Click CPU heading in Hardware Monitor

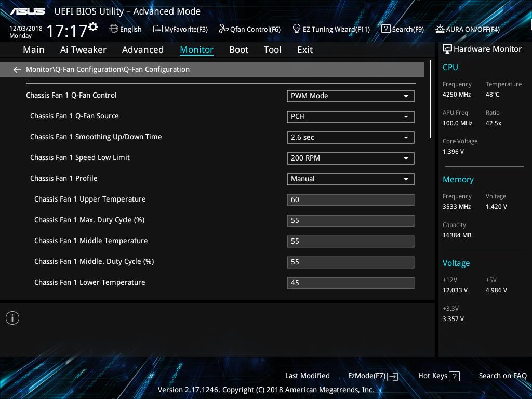pos(450,67)
